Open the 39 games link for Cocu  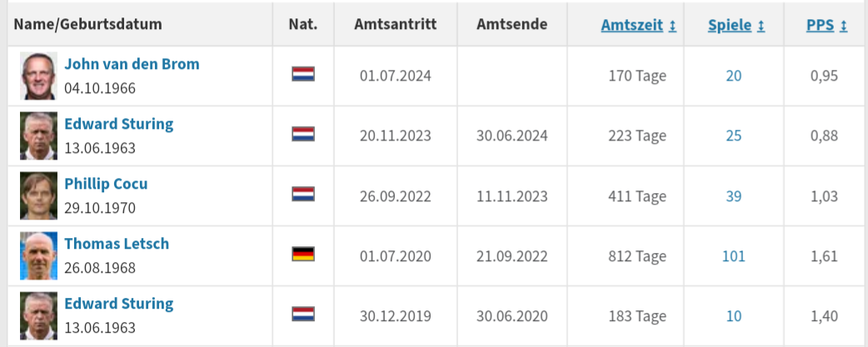[x=734, y=196]
